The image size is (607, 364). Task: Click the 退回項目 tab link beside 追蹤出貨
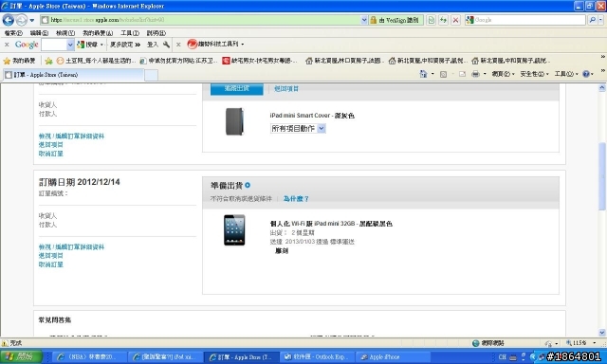click(x=286, y=88)
